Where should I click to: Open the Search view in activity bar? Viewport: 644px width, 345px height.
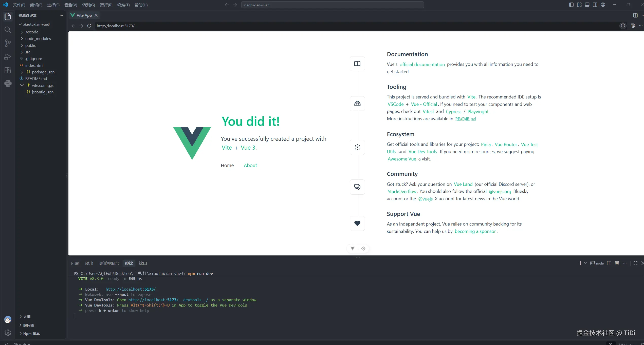pos(8,30)
